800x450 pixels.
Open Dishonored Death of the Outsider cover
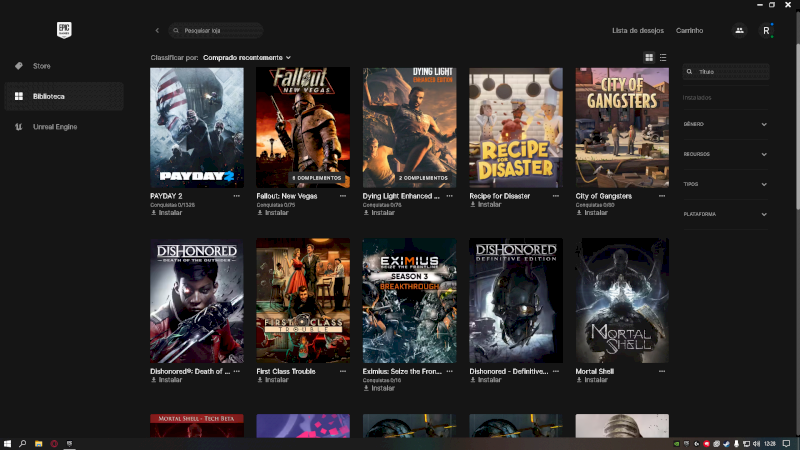click(x=196, y=301)
